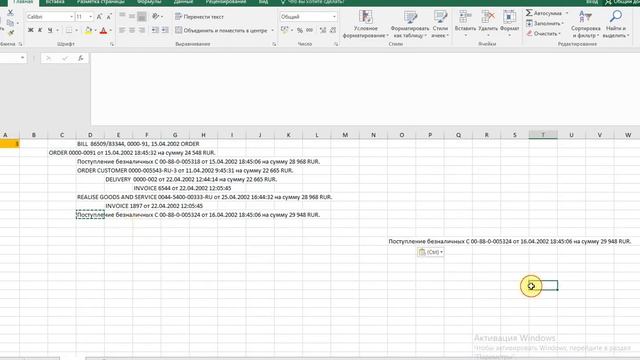The image size is (640, 360).
Task: Open Заполнить fill menu
Action: 545,23
